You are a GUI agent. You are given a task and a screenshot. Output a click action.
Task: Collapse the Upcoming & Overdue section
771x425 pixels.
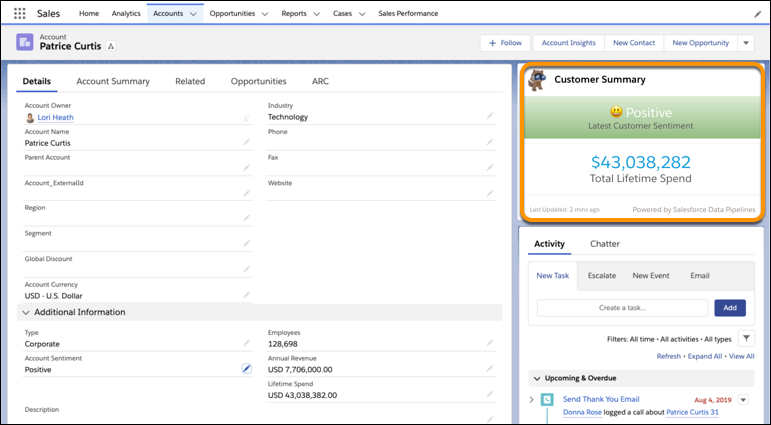click(536, 378)
